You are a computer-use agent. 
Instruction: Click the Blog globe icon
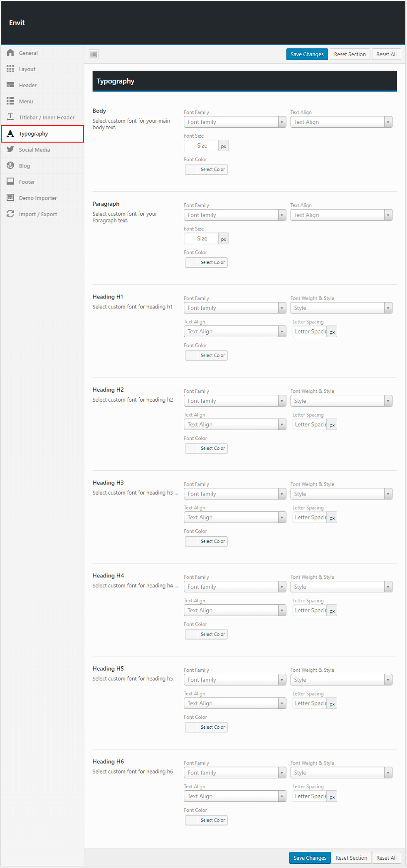(10, 165)
